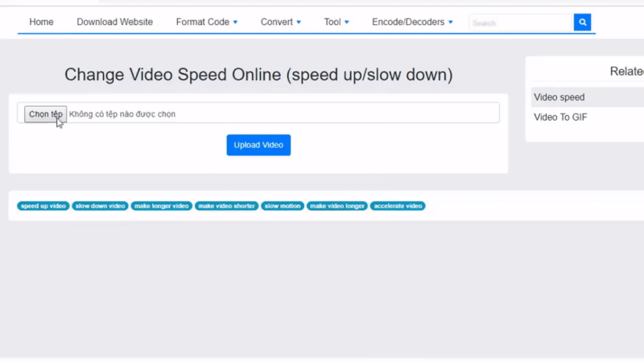Pick the 'slow motion' tag
Viewport: 644px width, 362px height.
(282, 206)
